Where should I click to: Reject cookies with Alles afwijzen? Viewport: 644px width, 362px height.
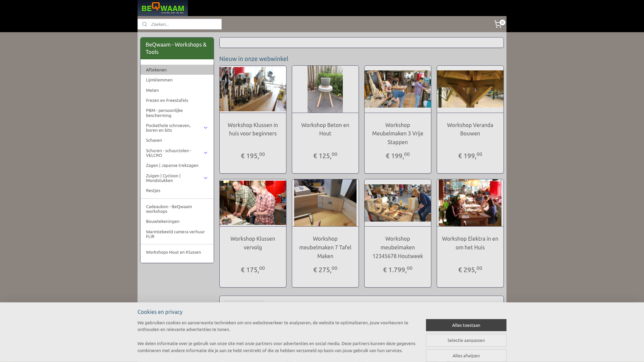pos(466,356)
